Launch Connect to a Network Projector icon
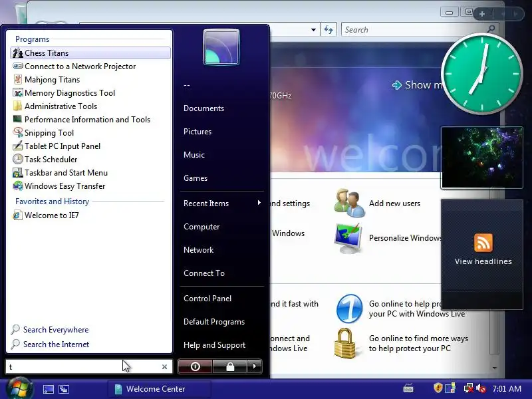Screen dimensions: 532x399 18,66
